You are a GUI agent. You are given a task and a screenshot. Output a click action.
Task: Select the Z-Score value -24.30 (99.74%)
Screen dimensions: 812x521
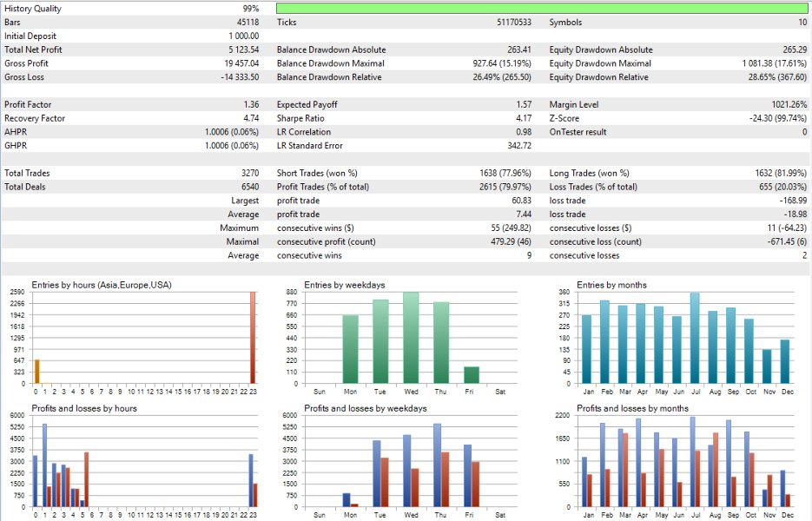click(778, 118)
